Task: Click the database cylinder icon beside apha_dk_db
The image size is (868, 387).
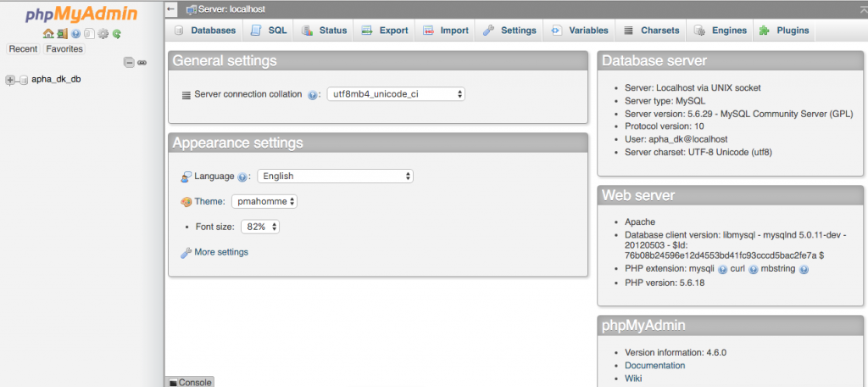Action: pos(24,81)
